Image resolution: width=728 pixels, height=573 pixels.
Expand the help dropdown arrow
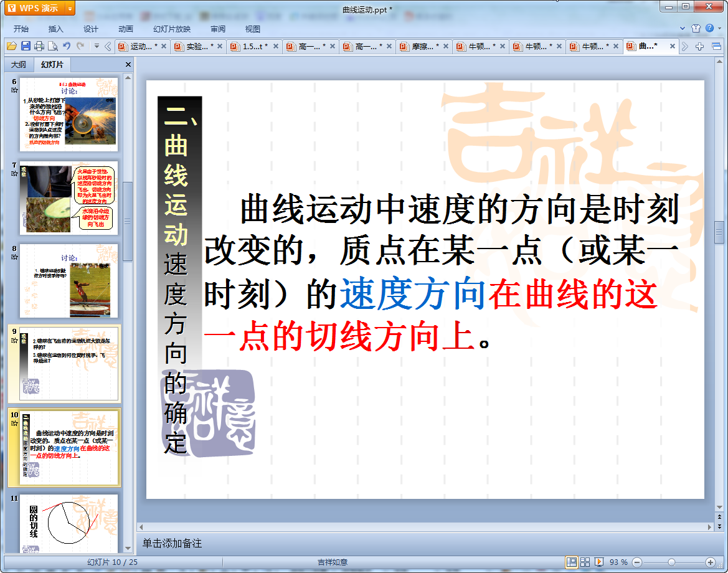point(720,28)
